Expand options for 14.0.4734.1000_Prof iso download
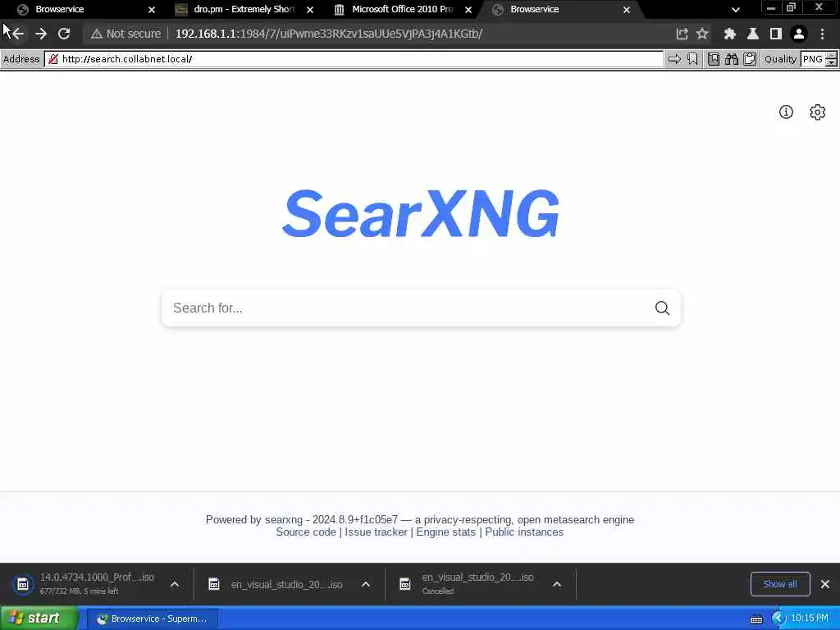 coord(175,584)
